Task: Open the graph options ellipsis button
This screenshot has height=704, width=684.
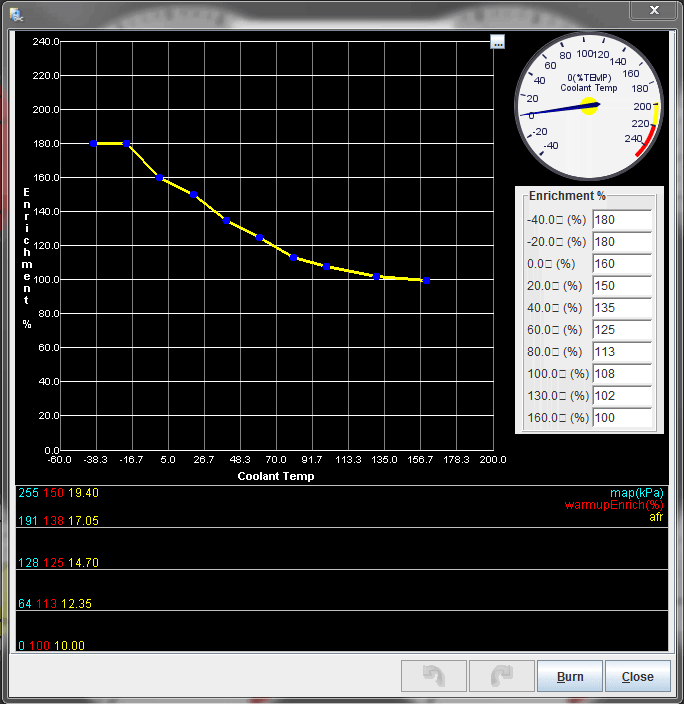Action: point(497,42)
